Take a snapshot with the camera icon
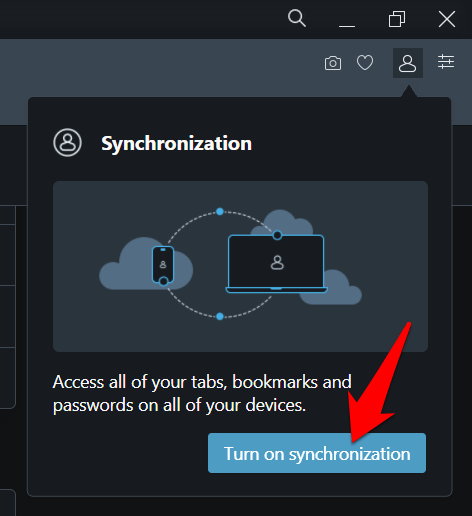472x516 pixels. [x=333, y=63]
